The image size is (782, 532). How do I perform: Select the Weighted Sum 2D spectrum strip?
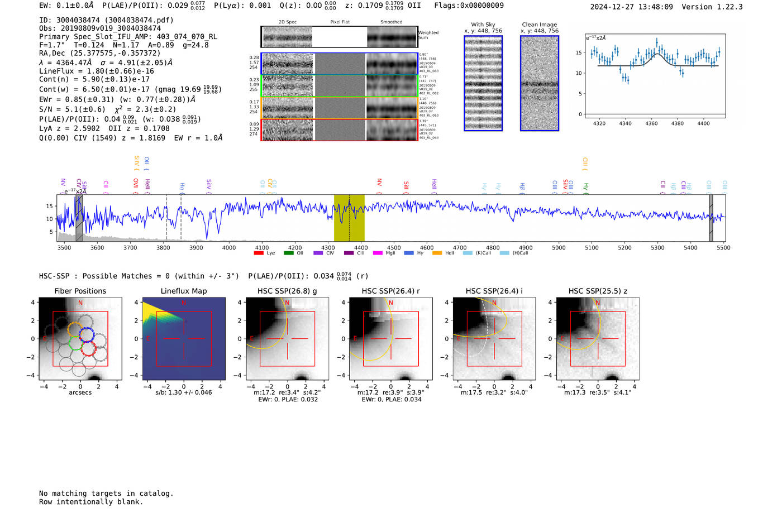(x=339, y=37)
